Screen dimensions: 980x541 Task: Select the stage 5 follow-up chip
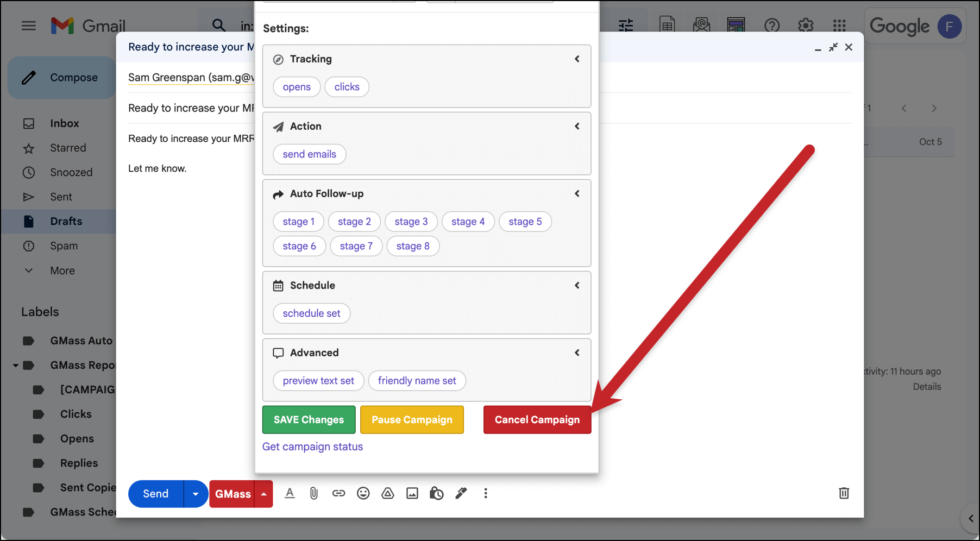click(x=525, y=222)
